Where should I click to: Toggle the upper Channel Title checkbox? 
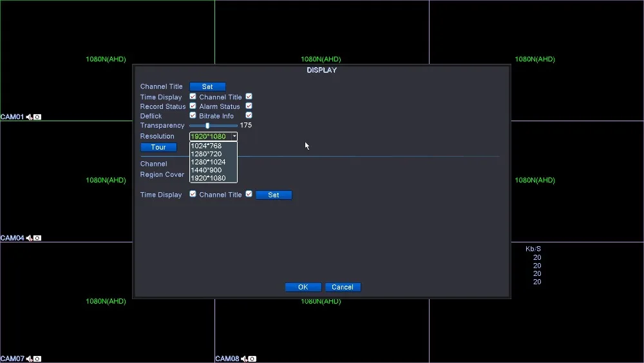tap(249, 97)
